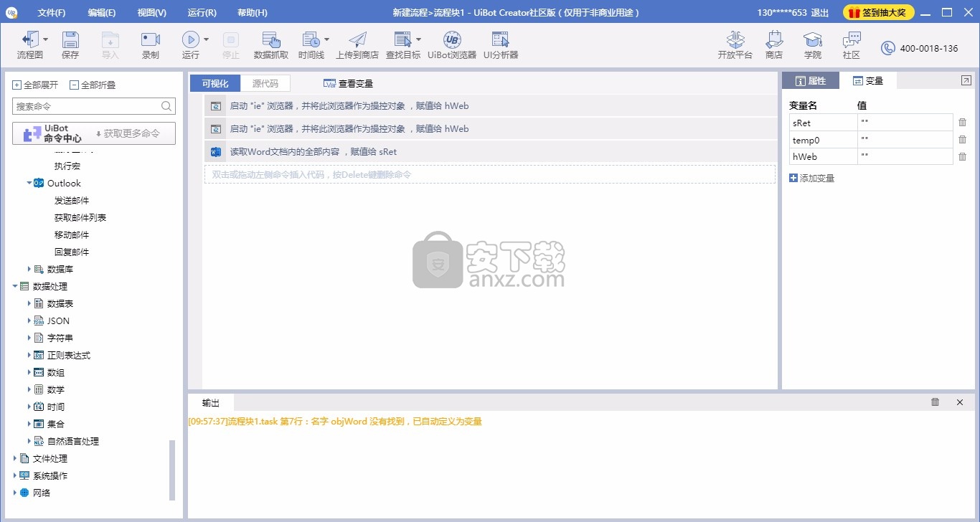The image size is (980, 522).
Task: Click the 全部折叠 collapse-all button
Action: pyautogui.click(x=93, y=85)
